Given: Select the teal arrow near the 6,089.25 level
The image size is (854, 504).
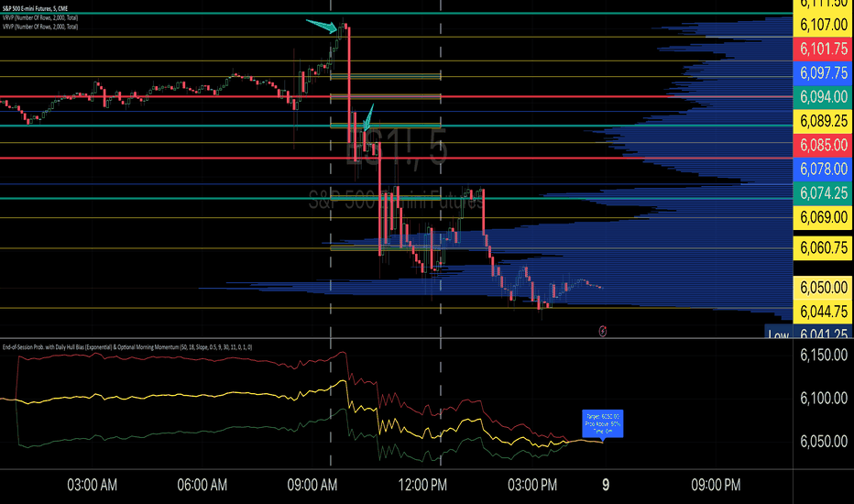Looking at the screenshot, I should click(368, 117).
